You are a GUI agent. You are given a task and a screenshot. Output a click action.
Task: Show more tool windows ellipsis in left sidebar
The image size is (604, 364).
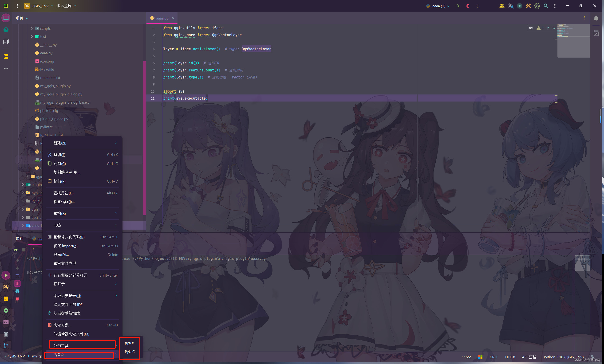6,68
